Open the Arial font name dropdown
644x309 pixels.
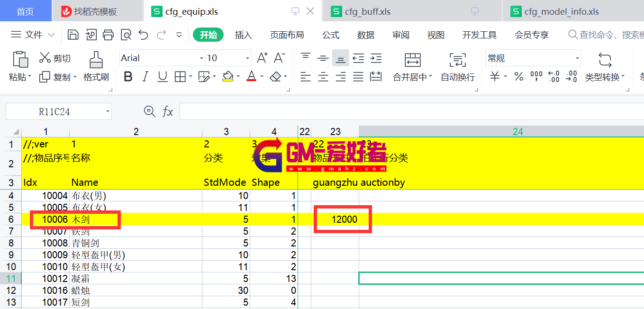201,58
